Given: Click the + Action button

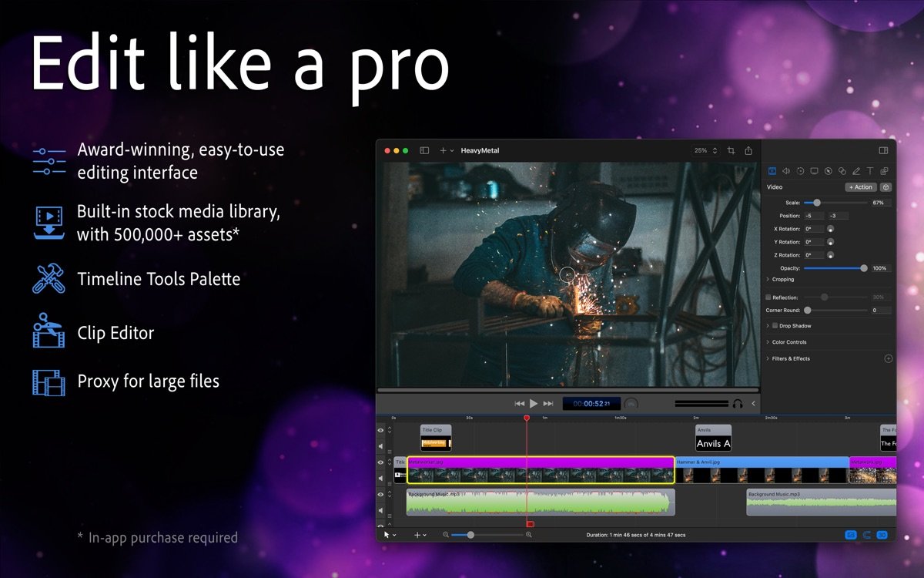Looking at the screenshot, I should click(x=860, y=187).
